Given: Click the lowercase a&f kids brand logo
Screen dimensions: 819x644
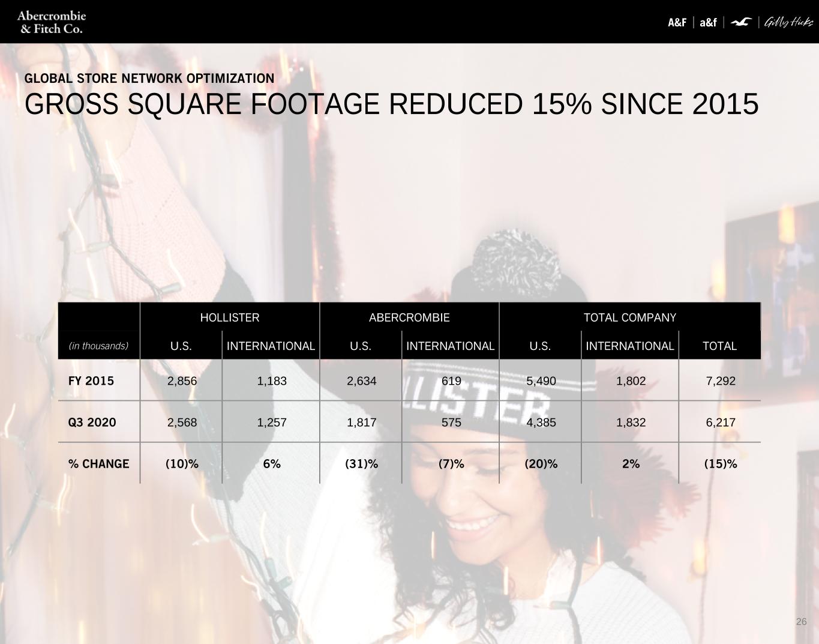Looking at the screenshot, I should point(708,23).
